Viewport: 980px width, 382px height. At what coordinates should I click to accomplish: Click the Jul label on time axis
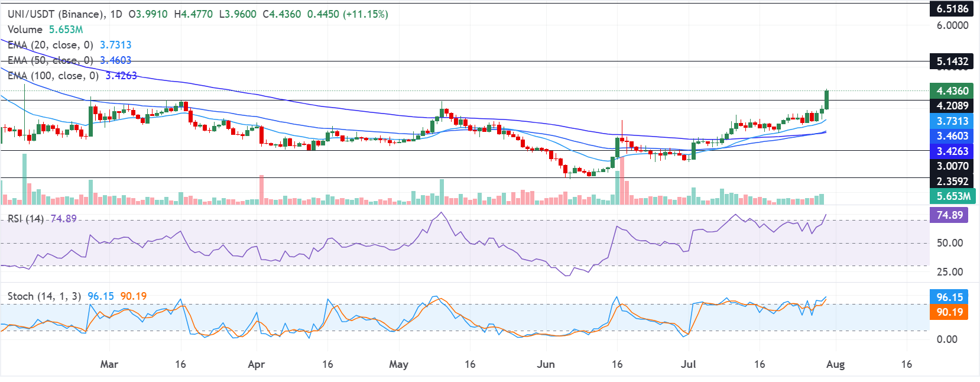[688, 364]
